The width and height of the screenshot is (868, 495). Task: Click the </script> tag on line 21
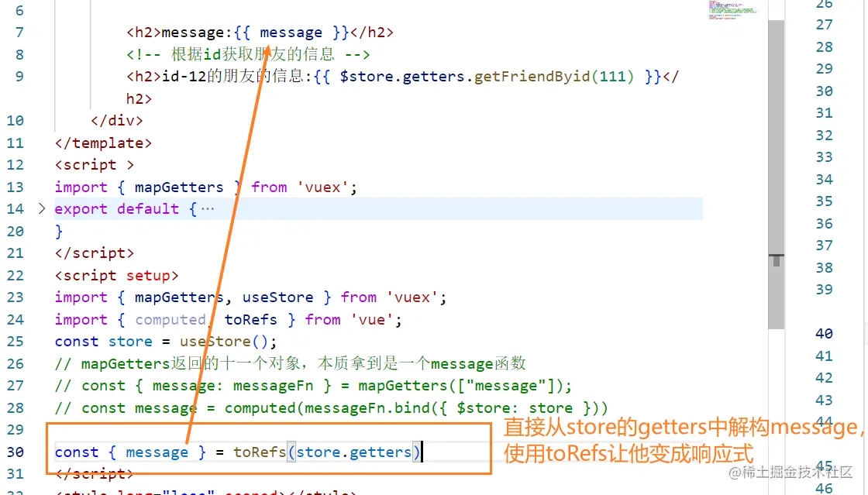[x=94, y=253]
